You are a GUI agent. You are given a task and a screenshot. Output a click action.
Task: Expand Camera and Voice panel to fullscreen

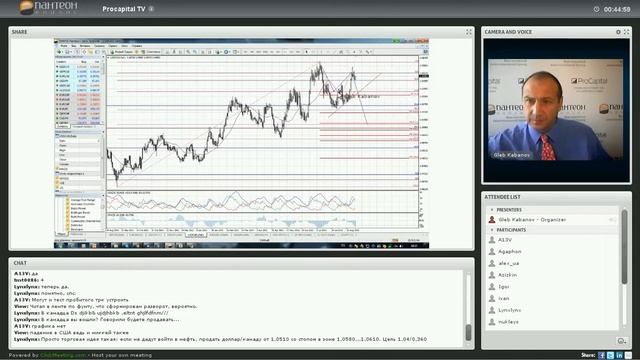pos(626,32)
